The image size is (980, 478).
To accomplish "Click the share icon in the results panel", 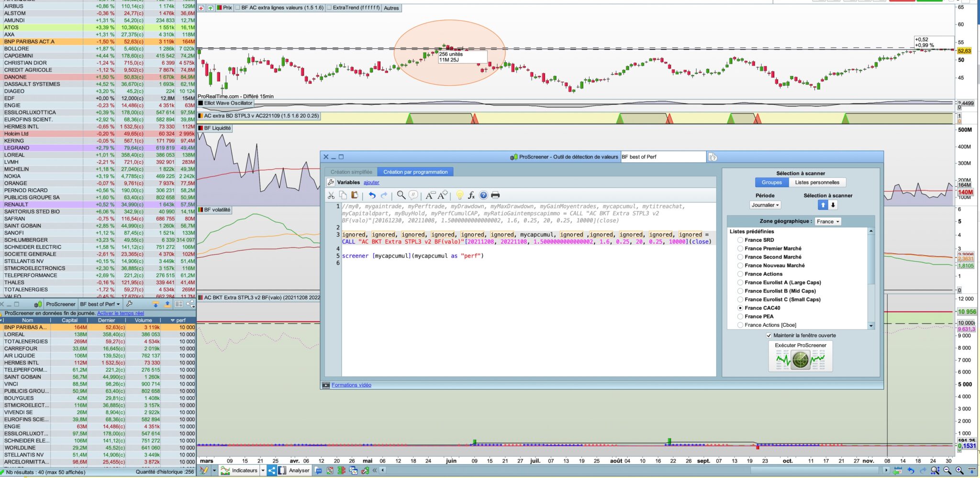I will tap(190, 304).
